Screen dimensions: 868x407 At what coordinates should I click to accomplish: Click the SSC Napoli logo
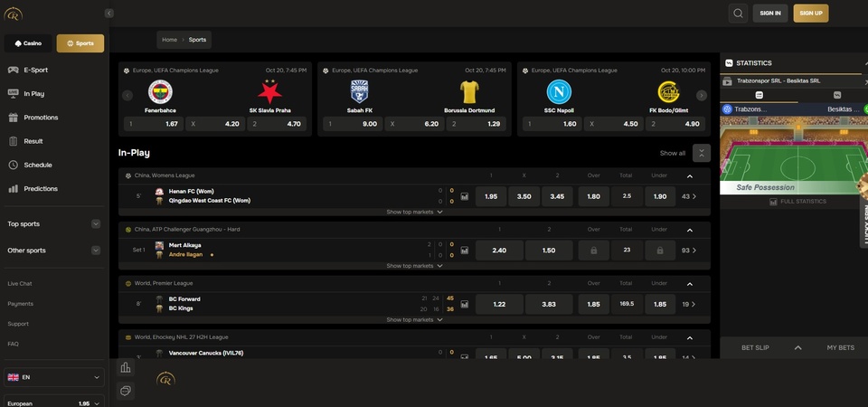click(x=559, y=92)
